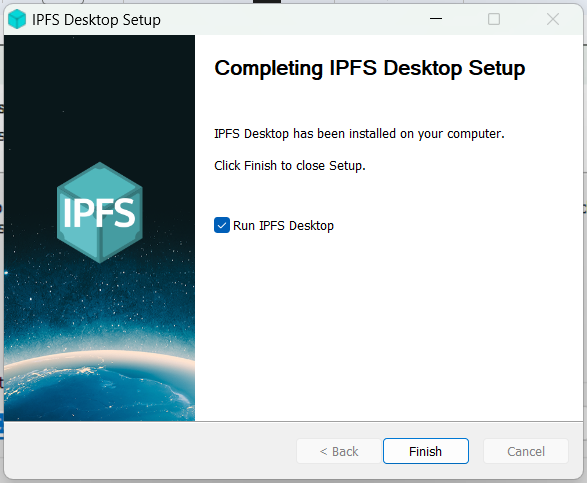This screenshot has width=587, height=483.
Task: Click the 'Run IPFS Desktop' label text
Action: (x=283, y=226)
